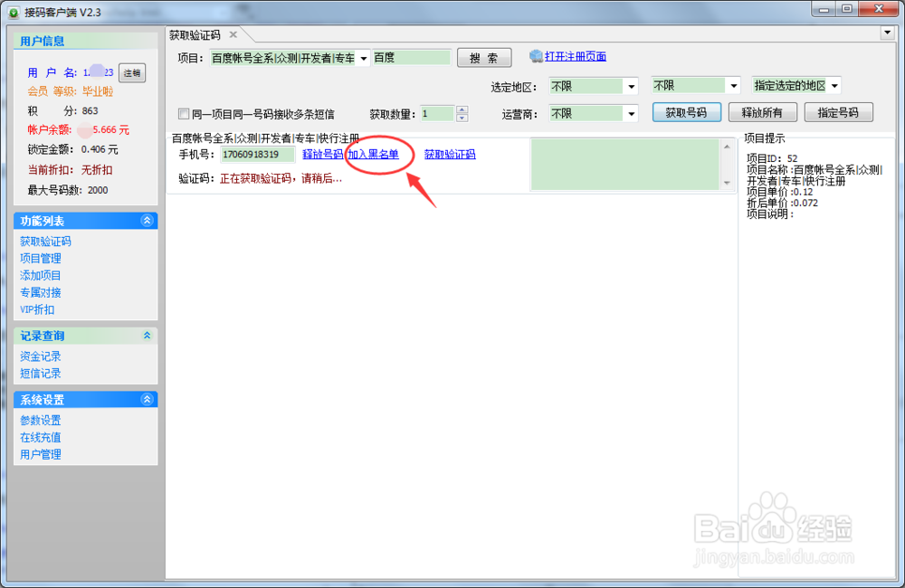Click the 搜索 button
Image resolution: width=905 pixels, height=588 pixels.
[484, 58]
